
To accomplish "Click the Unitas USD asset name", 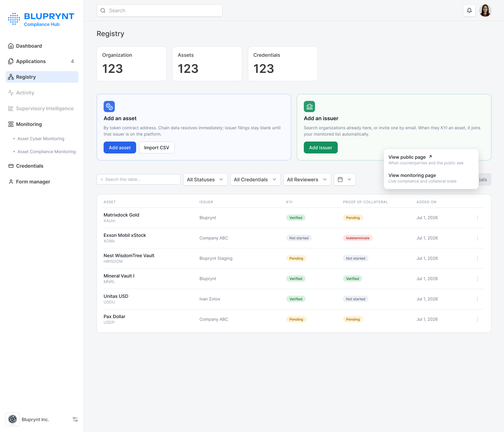I will coord(116,296).
